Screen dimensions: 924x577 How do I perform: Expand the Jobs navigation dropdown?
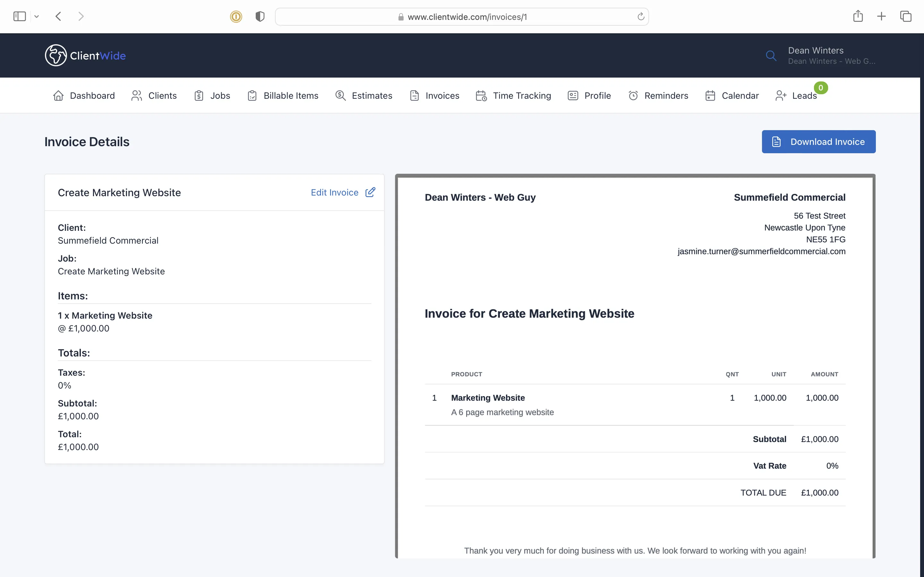click(219, 95)
